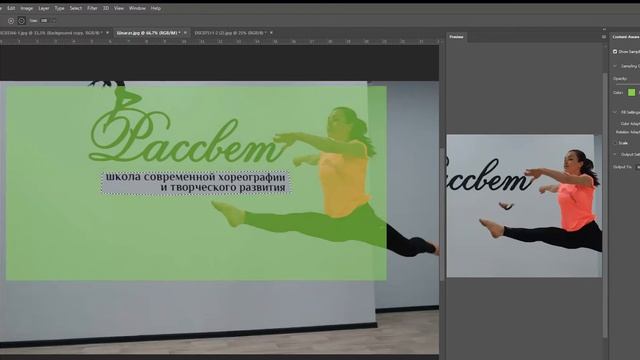
Task: Open the Image menu
Action: tap(27, 8)
